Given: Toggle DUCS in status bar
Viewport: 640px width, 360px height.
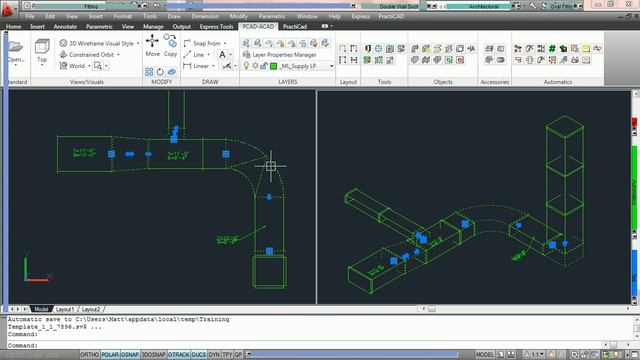Looking at the screenshot, I should (x=199, y=355).
